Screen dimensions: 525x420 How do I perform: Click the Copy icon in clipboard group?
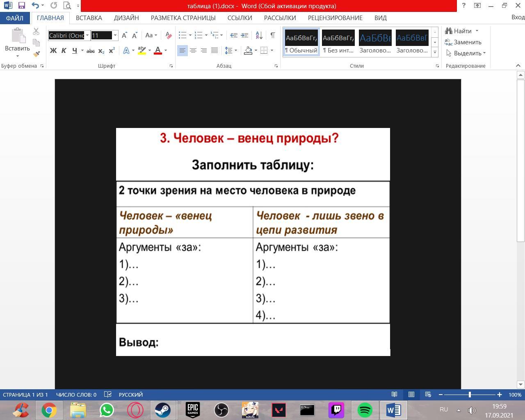pyautogui.click(x=36, y=43)
